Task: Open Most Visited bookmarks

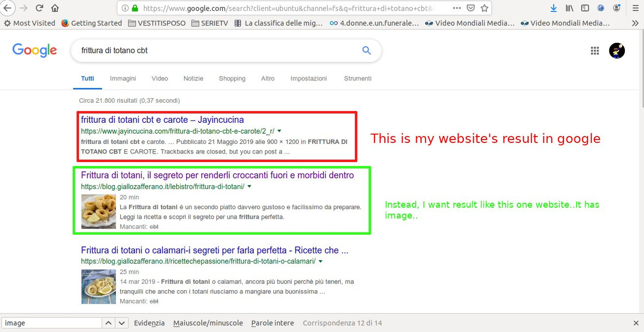Action: click(x=30, y=23)
